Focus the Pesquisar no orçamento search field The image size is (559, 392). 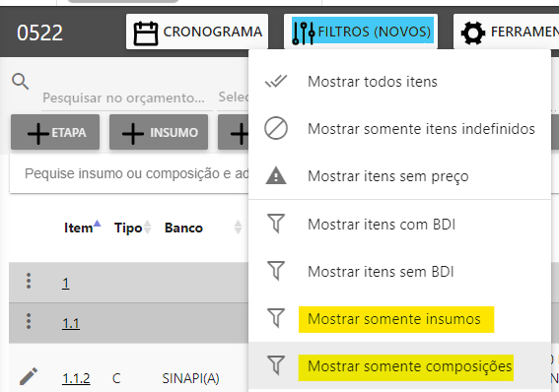coord(127,98)
